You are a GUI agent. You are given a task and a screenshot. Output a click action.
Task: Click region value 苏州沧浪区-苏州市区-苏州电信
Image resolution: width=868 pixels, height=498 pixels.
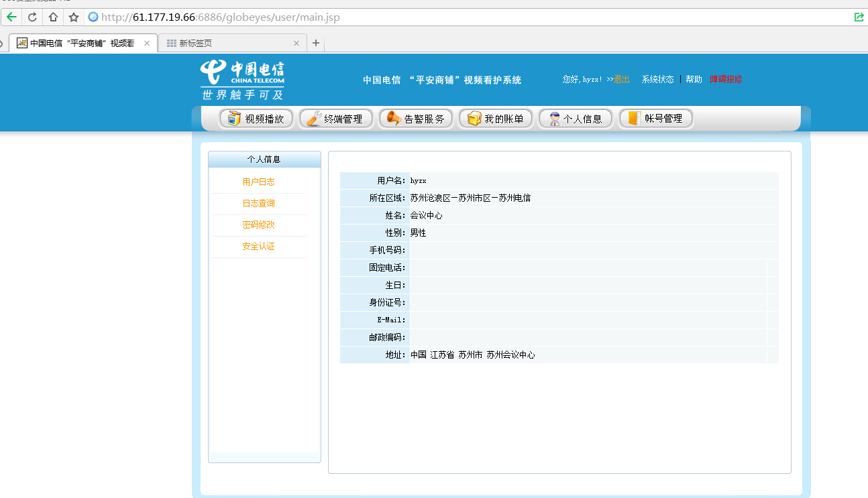click(470, 198)
